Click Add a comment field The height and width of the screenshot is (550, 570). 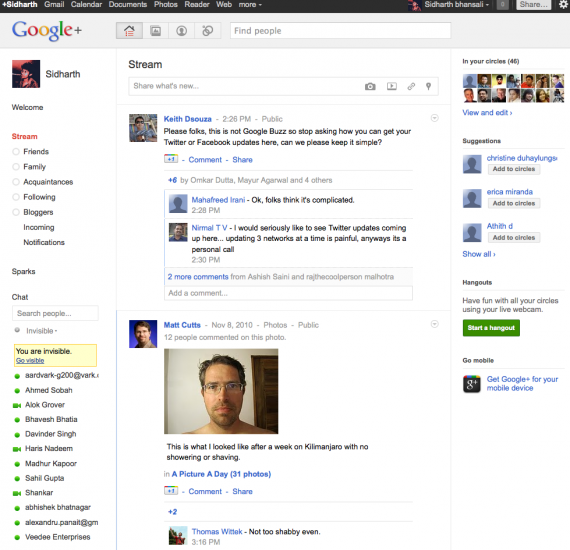coord(288,293)
